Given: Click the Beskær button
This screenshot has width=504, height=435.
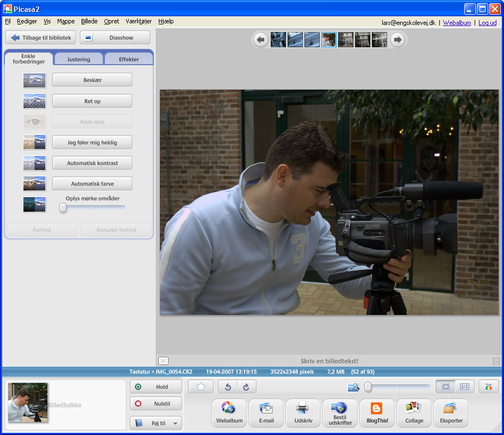Looking at the screenshot, I should (x=92, y=80).
